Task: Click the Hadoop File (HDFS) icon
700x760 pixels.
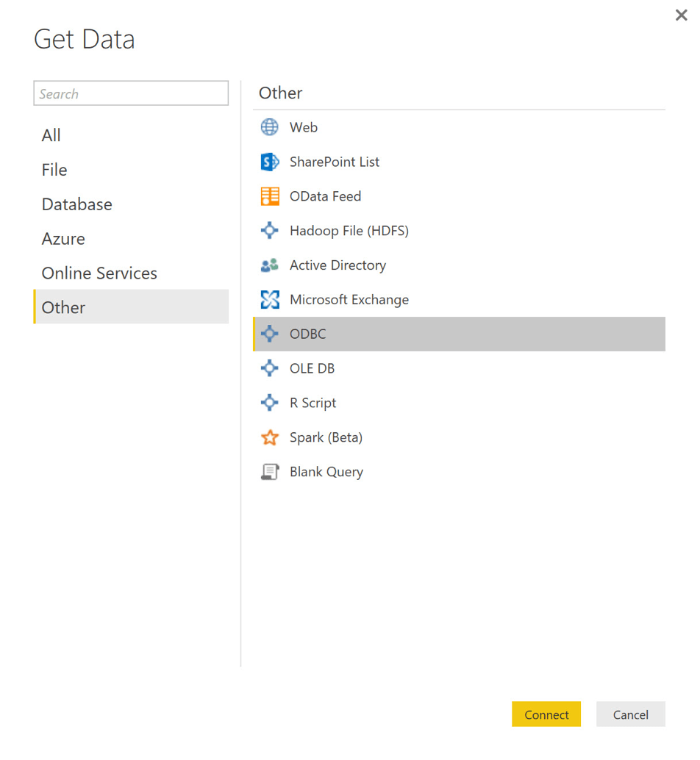Action: (x=269, y=231)
